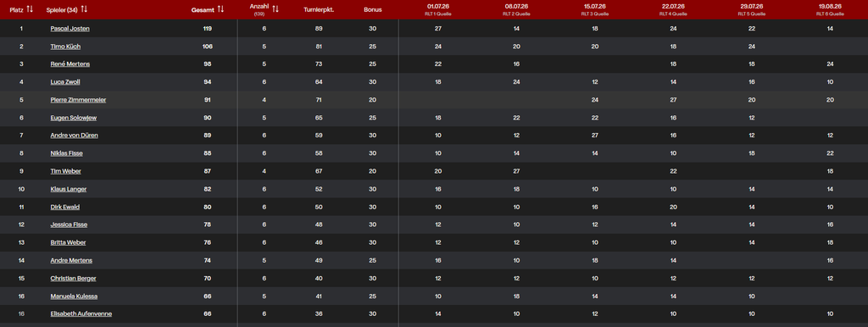Select Turnierpkt. value 73 in René Mertens row
The height and width of the screenshot is (327, 868).
coord(319,64)
